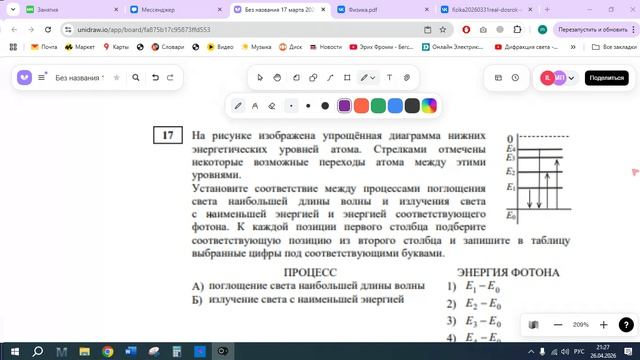Click the unidraw.io address bar
Viewport: 640px width, 360px height.
[x=245, y=29]
